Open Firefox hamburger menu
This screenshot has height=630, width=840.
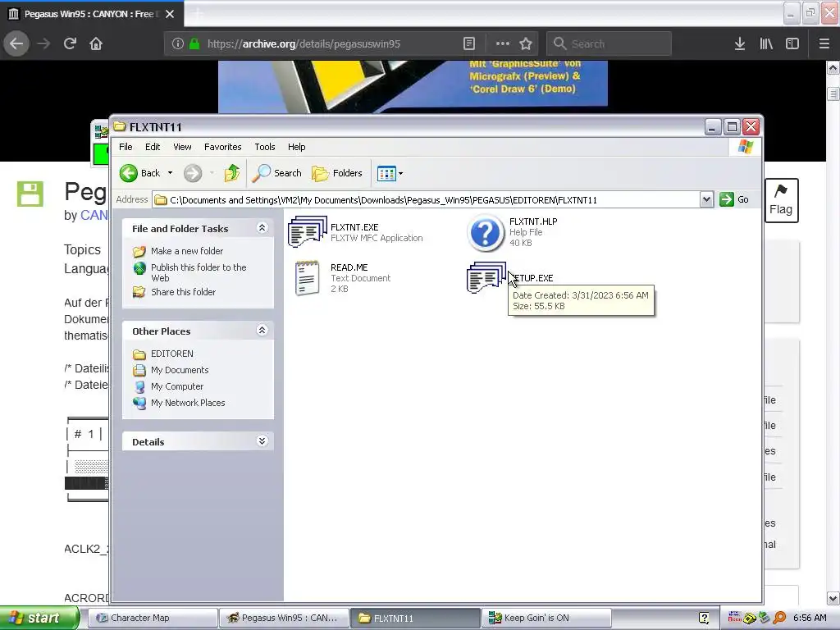824,43
